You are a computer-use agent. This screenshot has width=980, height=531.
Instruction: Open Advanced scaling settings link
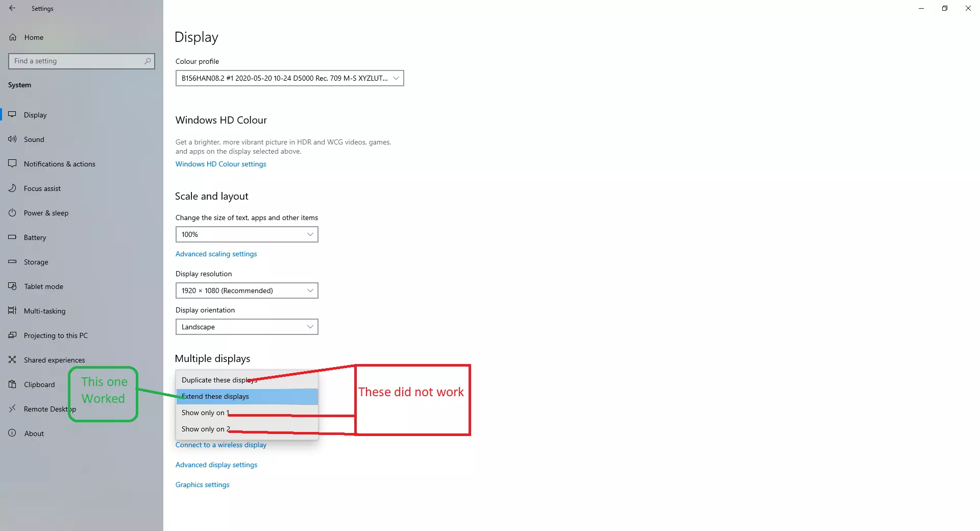click(216, 254)
